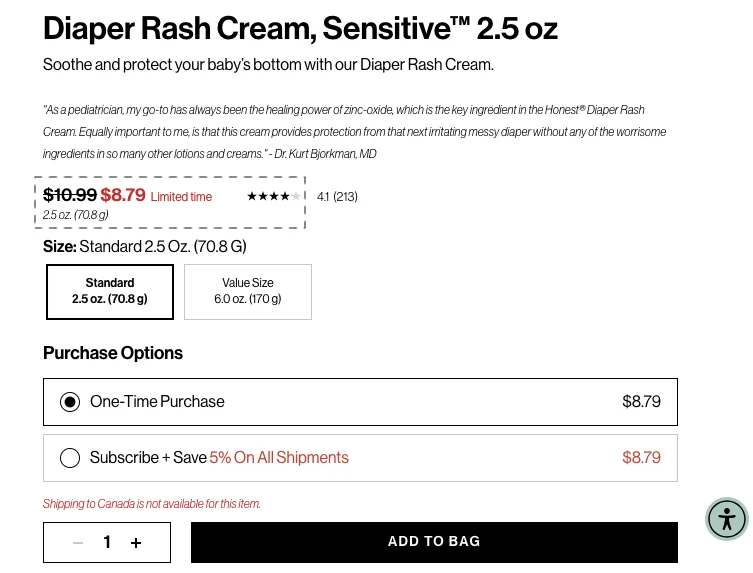The width and height of the screenshot is (753, 573).
Task: Click the 4.1 rating score
Action: click(323, 197)
